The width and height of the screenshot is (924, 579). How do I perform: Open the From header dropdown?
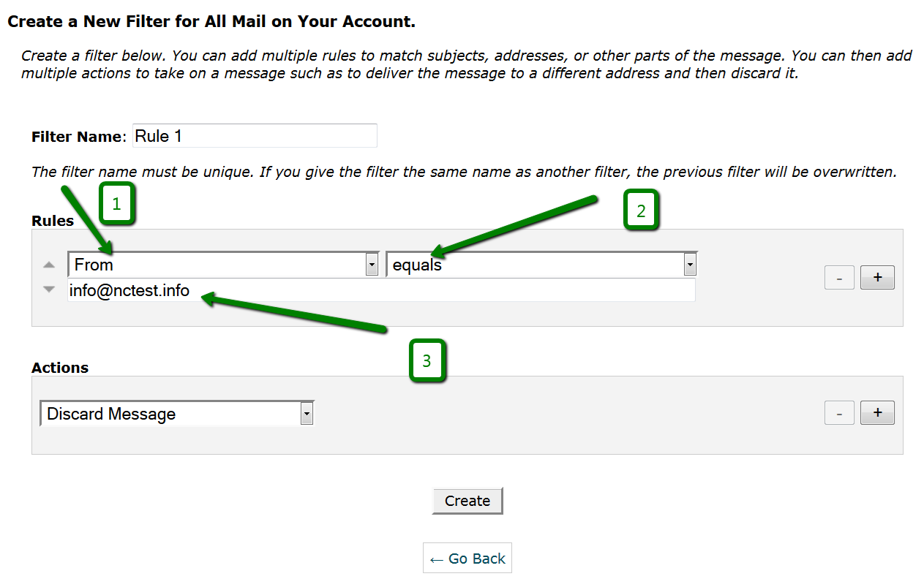coord(223,265)
